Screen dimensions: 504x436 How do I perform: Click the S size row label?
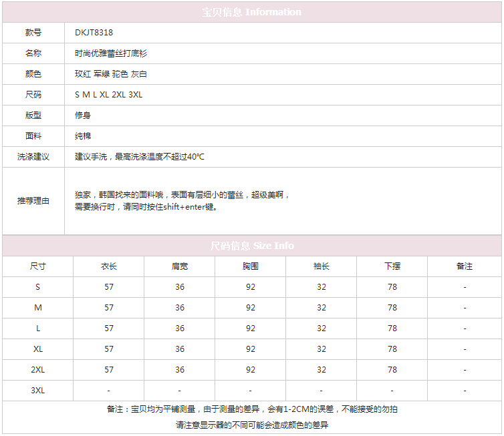pyautogui.click(x=38, y=287)
